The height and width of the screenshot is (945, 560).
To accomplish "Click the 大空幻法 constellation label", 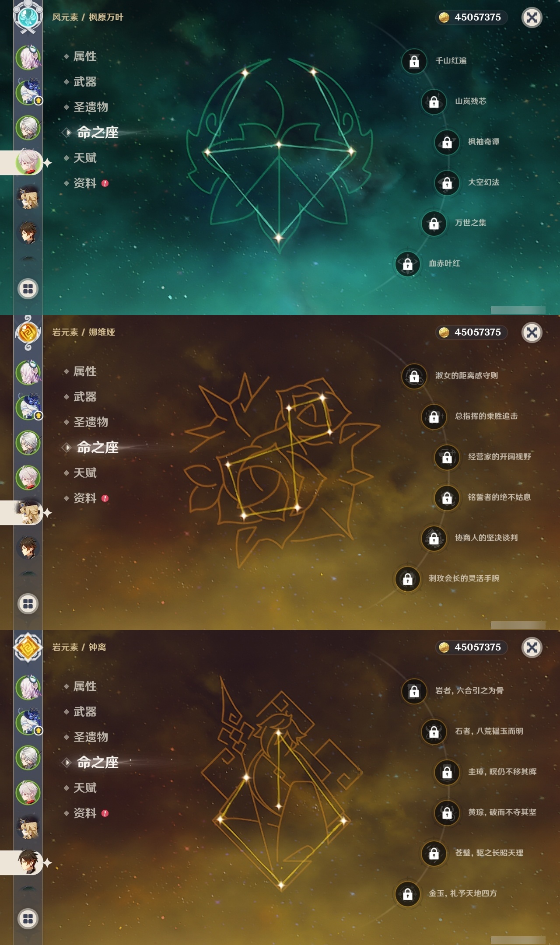I will pyautogui.click(x=483, y=182).
